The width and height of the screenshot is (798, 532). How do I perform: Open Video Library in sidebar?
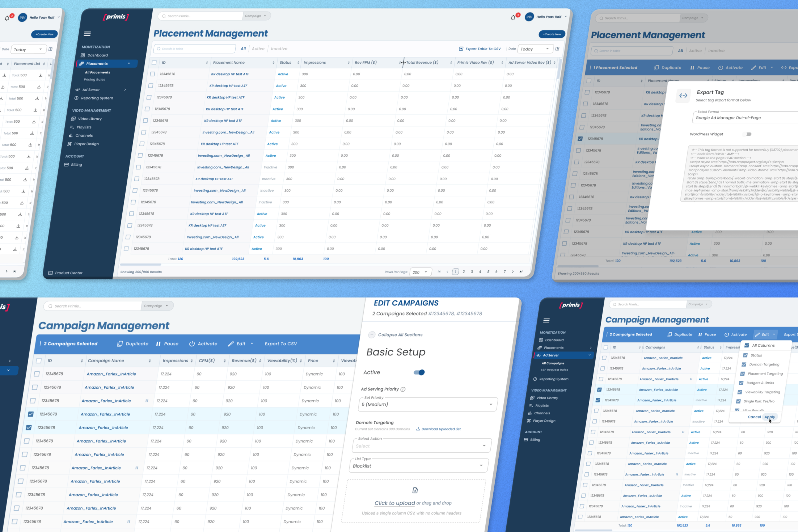tap(90, 119)
